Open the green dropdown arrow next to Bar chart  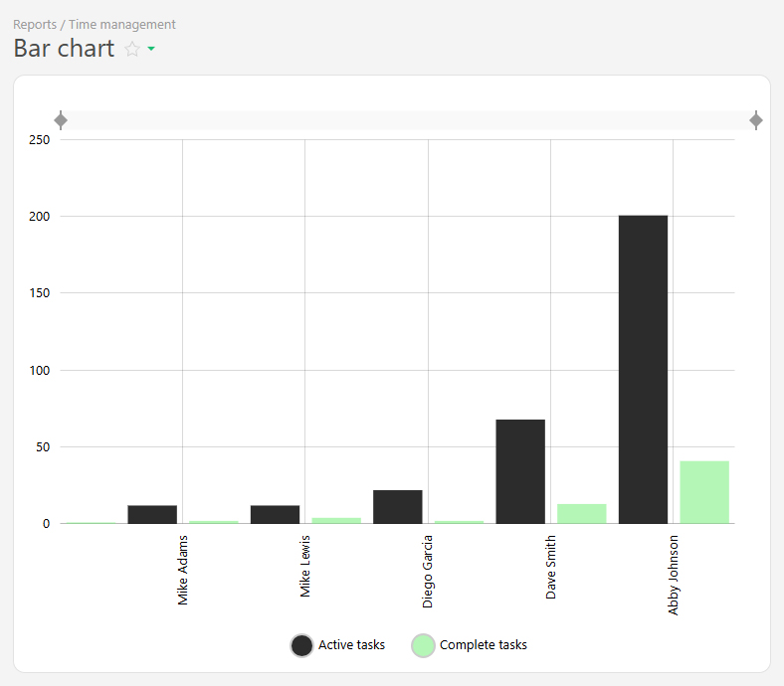151,49
